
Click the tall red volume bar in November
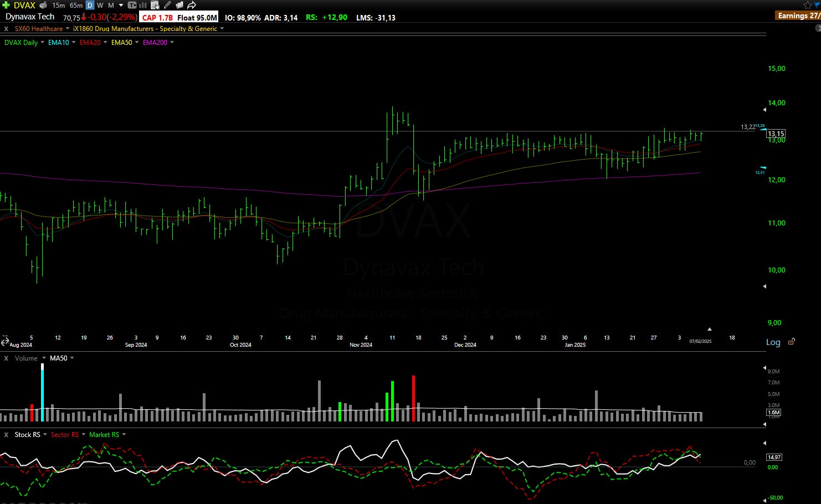click(413, 398)
